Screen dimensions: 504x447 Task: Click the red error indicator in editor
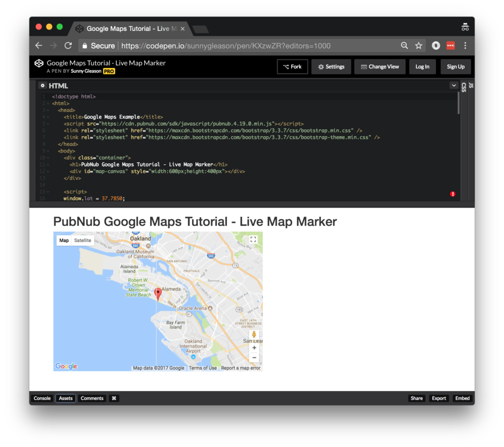453,194
